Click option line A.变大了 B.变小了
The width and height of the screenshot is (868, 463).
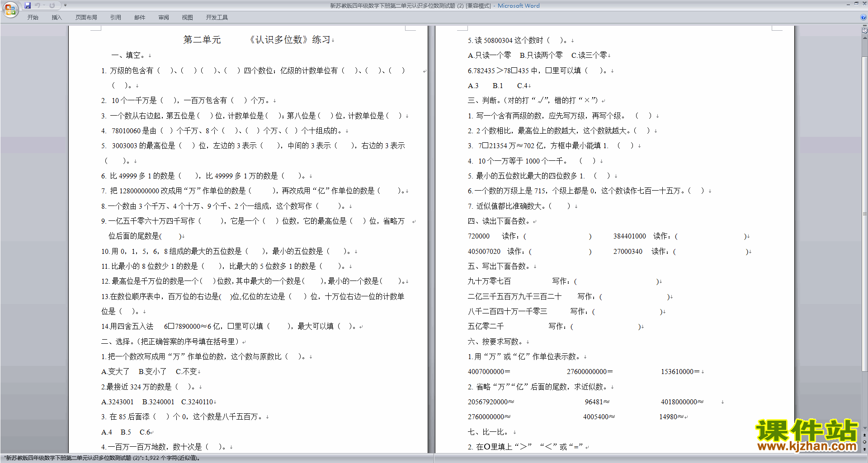click(x=149, y=371)
